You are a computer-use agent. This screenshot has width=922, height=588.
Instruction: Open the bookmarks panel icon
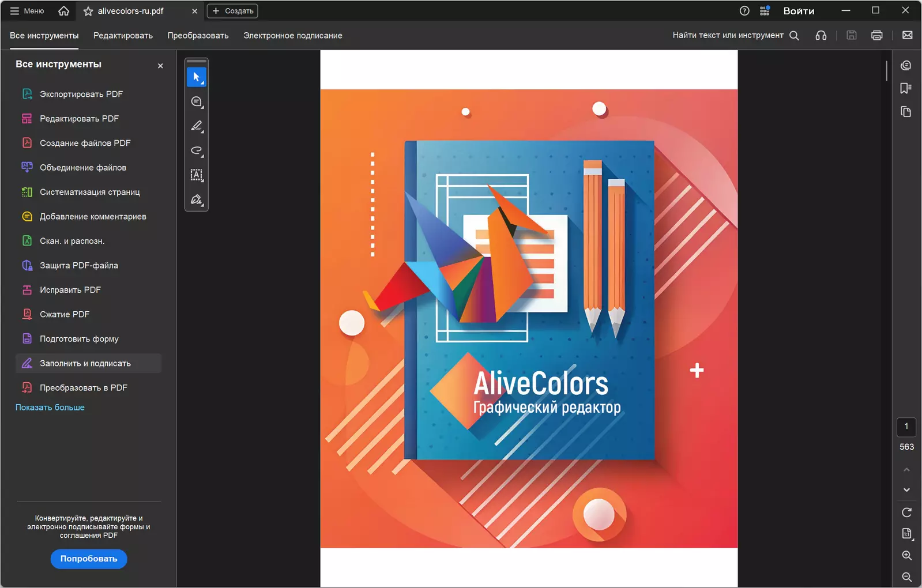point(906,88)
